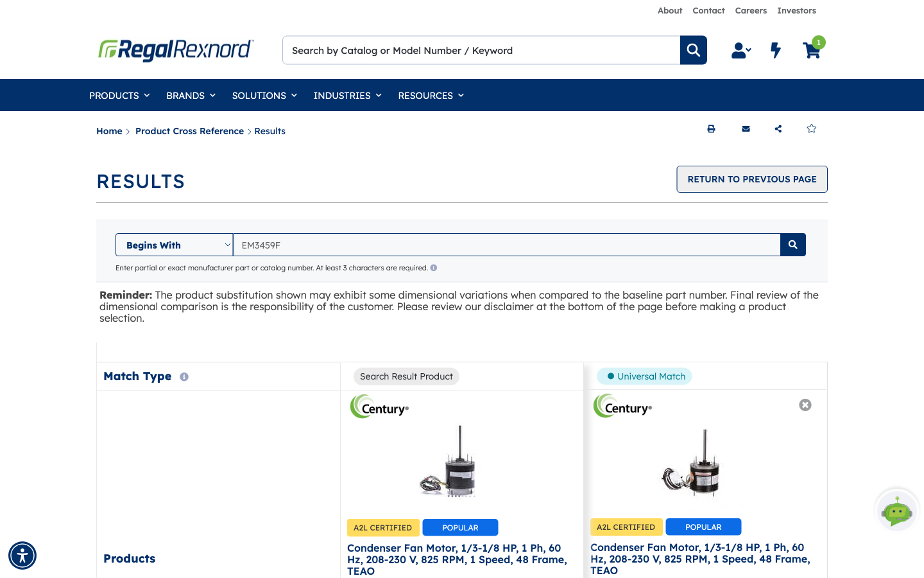924x578 pixels.
Task: Click the info icon after part number hint
Action: click(434, 268)
